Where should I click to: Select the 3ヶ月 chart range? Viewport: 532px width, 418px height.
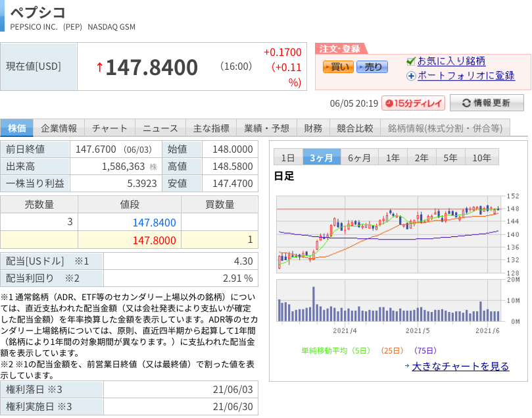coord(322,157)
